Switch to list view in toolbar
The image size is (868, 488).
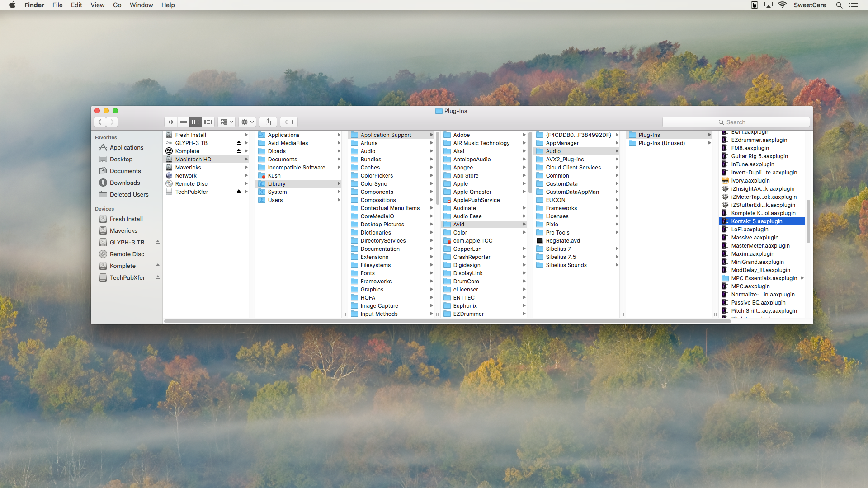tap(184, 122)
